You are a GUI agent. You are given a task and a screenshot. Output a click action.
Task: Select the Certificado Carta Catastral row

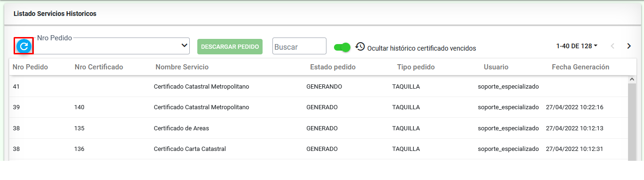pos(318,149)
